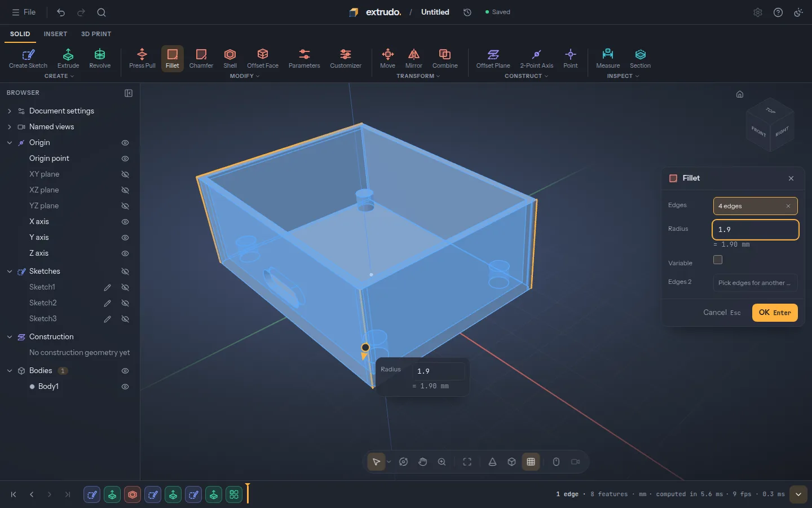The height and width of the screenshot is (508, 812).
Task: Collapse the Sketches group
Action: [x=9, y=271]
